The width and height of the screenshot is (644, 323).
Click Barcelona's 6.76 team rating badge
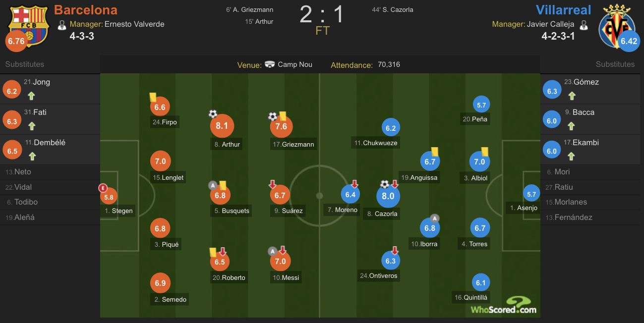point(16,41)
